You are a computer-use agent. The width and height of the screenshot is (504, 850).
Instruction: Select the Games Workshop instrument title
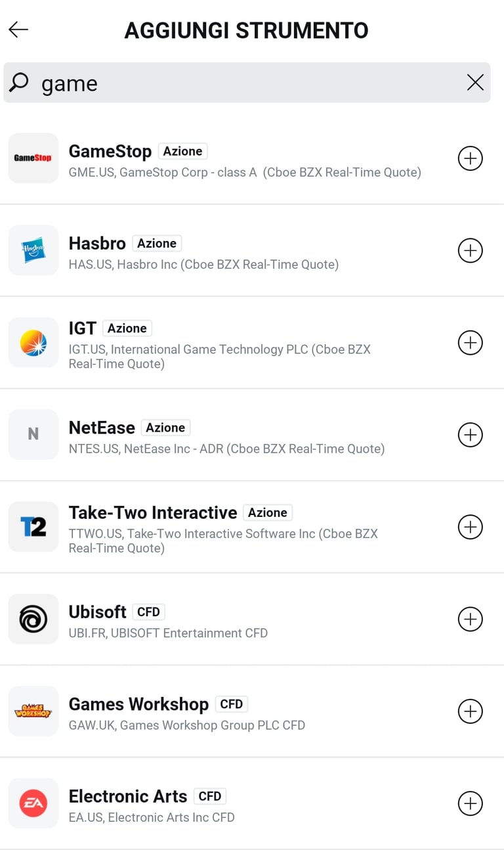(x=138, y=704)
